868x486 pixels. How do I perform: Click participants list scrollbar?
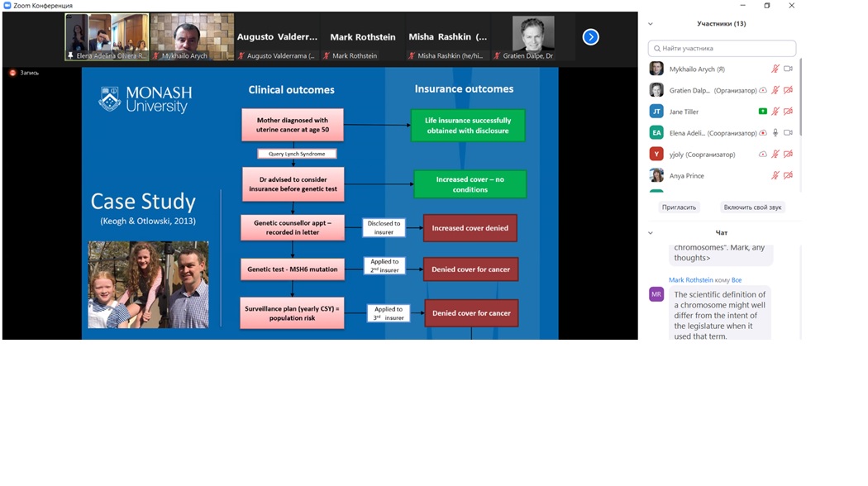coord(800,97)
